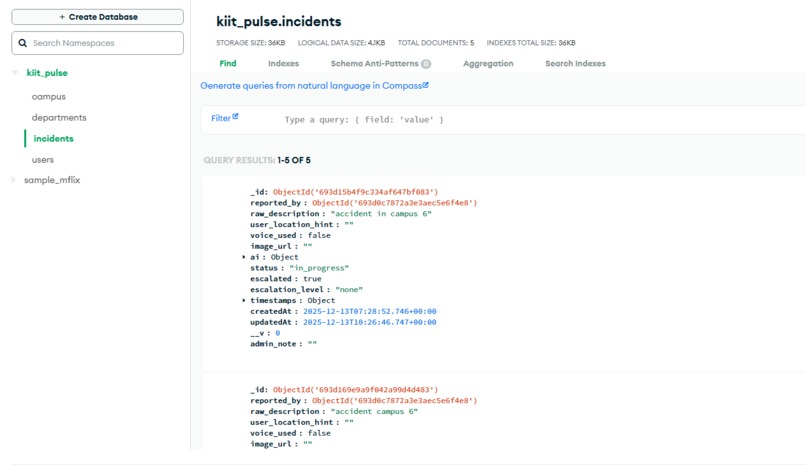The height and width of the screenshot is (465, 806).
Task: Click ObjectId '693d15b4f9c334af647bf083'
Action: [x=355, y=192]
